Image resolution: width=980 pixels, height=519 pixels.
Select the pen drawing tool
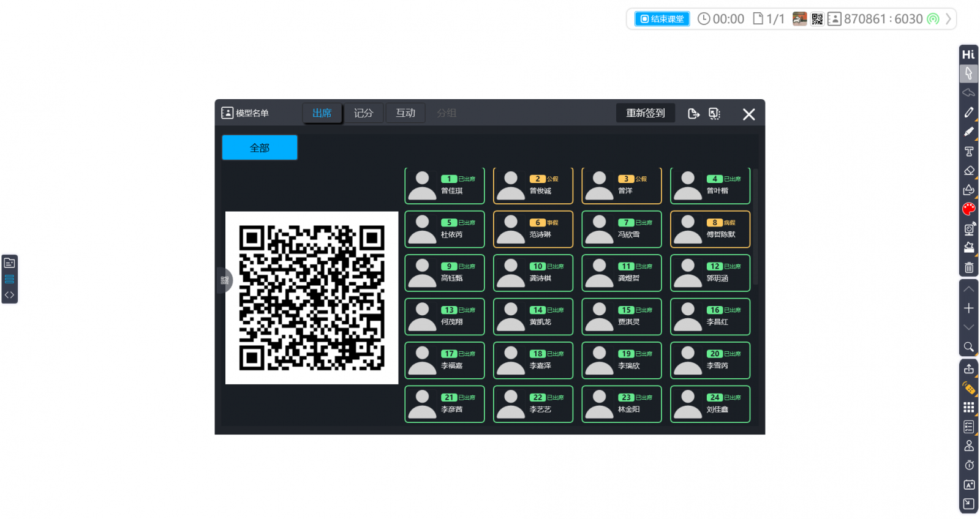coord(968,113)
